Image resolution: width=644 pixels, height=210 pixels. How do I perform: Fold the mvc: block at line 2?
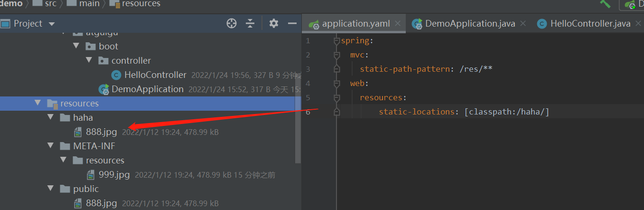(x=336, y=55)
